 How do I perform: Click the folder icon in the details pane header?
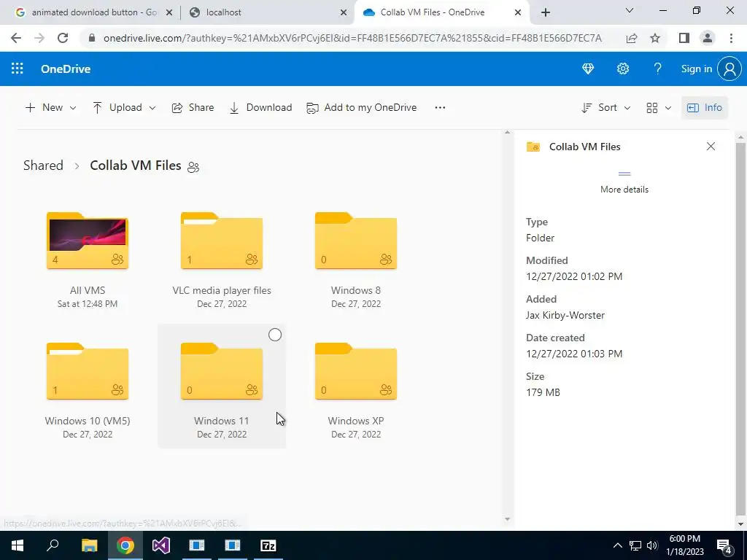click(x=533, y=147)
